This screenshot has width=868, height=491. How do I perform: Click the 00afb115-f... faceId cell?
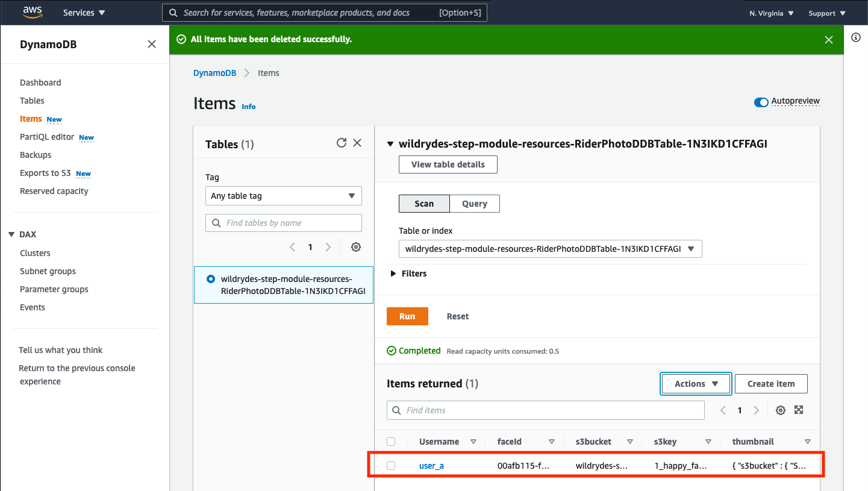coord(523,466)
